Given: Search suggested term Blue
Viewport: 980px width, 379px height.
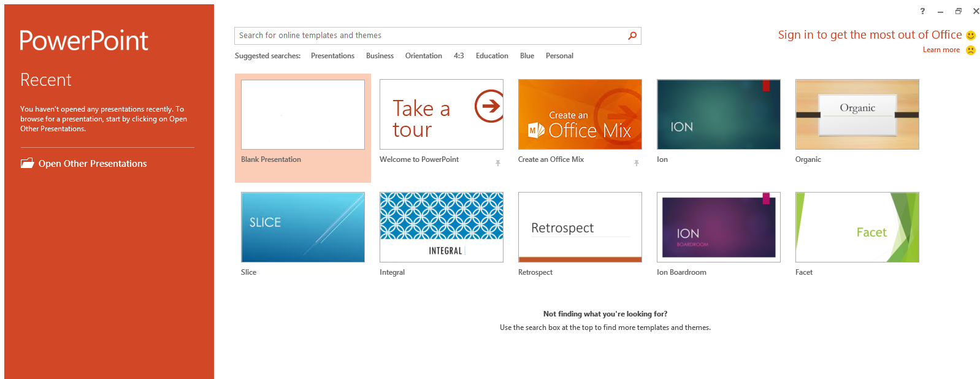Looking at the screenshot, I should [x=527, y=56].
